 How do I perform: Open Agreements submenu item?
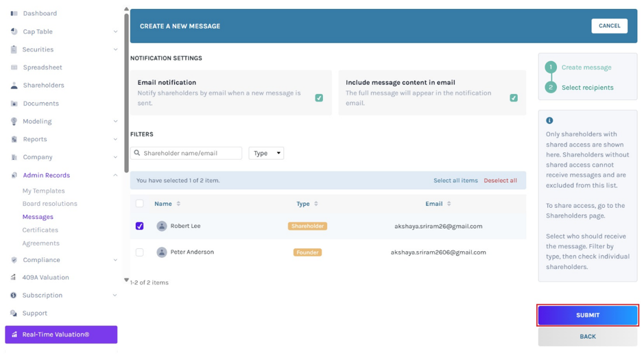40,243
